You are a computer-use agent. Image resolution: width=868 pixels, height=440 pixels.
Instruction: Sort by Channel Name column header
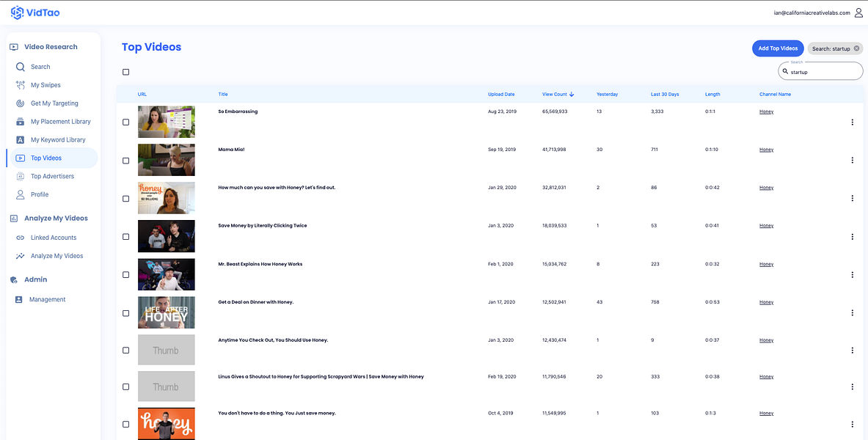point(775,95)
